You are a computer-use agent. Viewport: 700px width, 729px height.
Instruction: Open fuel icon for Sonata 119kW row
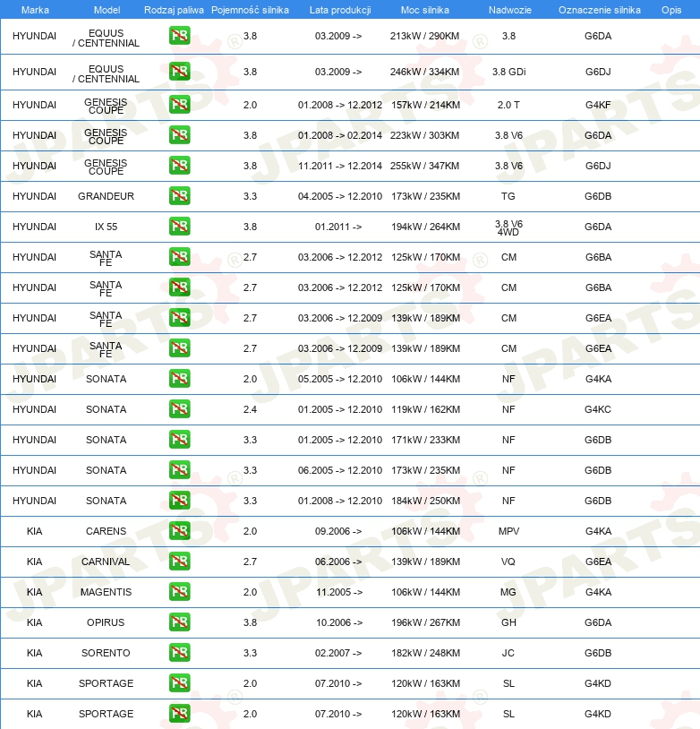pyautogui.click(x=179, y=409)
